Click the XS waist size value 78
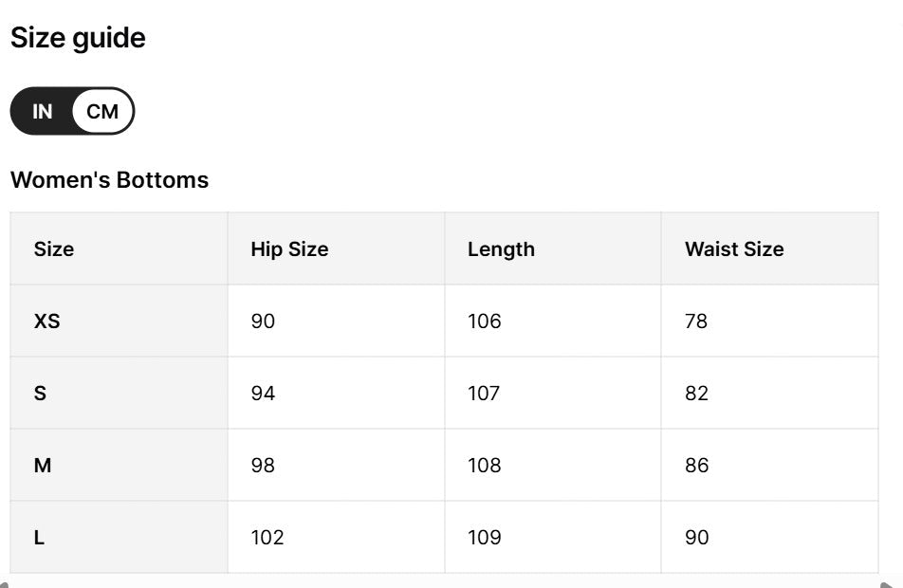Screen dimensions: 903x588 [x=696, y=322]
